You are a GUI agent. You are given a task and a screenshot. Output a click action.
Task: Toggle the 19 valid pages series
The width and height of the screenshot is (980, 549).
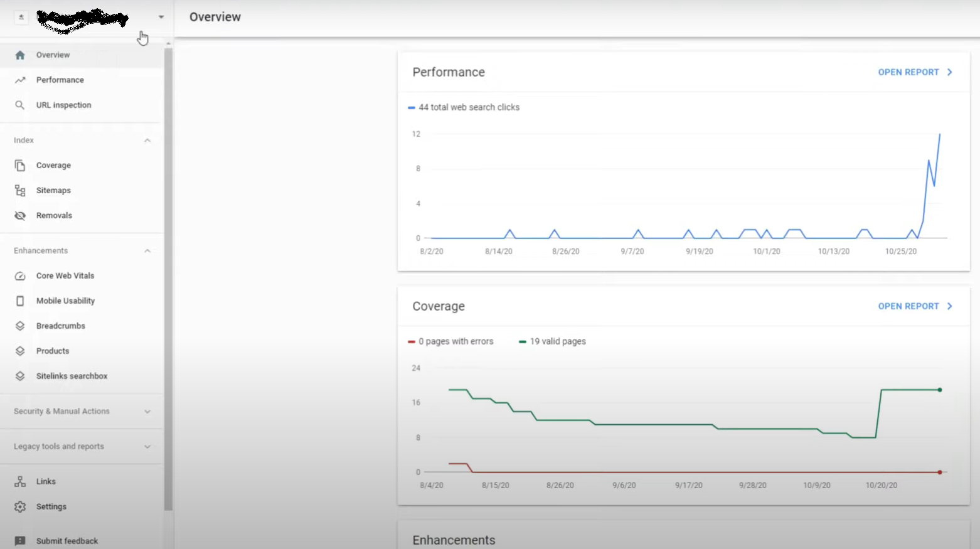click(x=552, y=341)
